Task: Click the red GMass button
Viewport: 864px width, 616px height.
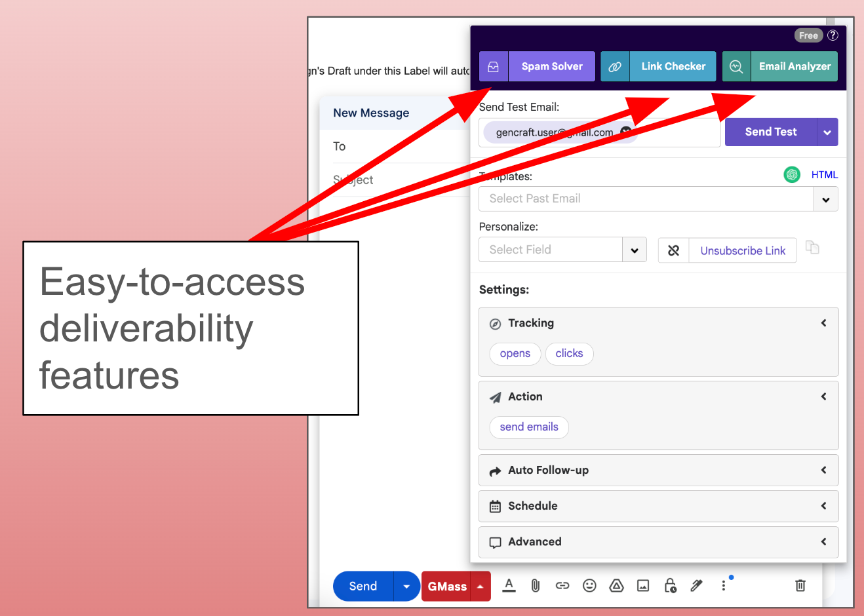Action: coord(447,586)
